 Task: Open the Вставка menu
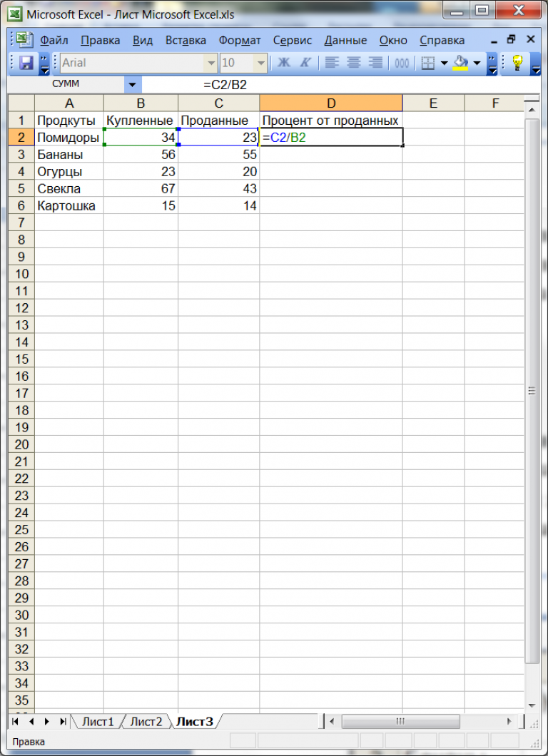point(186,41)
